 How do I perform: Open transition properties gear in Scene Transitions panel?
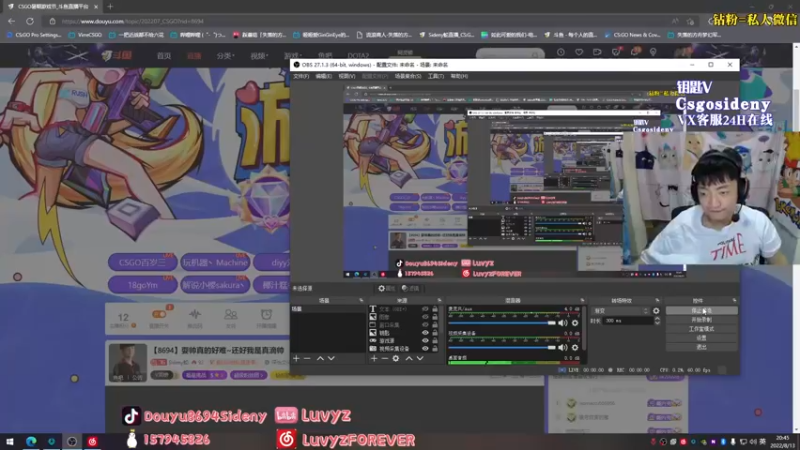coord(656,311)
